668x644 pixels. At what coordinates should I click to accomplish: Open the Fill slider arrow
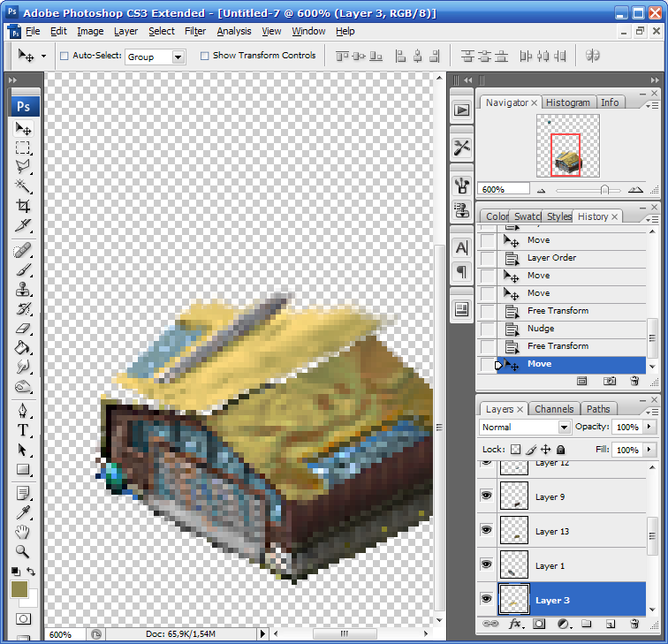click(649, 450)
